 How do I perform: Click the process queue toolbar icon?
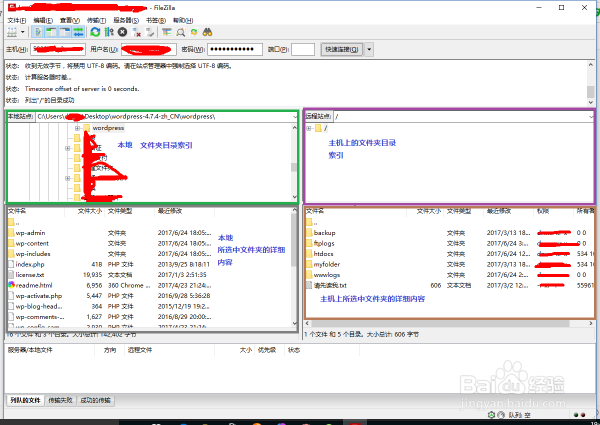click(109, 32)
